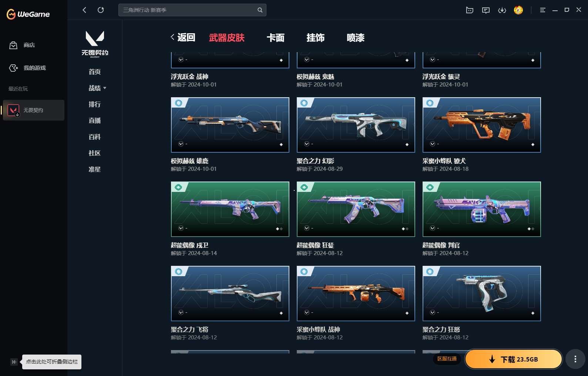
Task: Click the search magnifier icon
Action: coord(260,10)
